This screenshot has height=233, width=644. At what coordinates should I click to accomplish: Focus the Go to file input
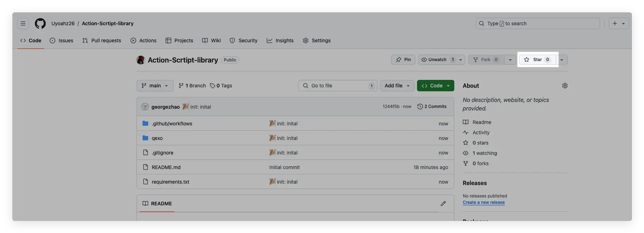[x=338, y=86]
